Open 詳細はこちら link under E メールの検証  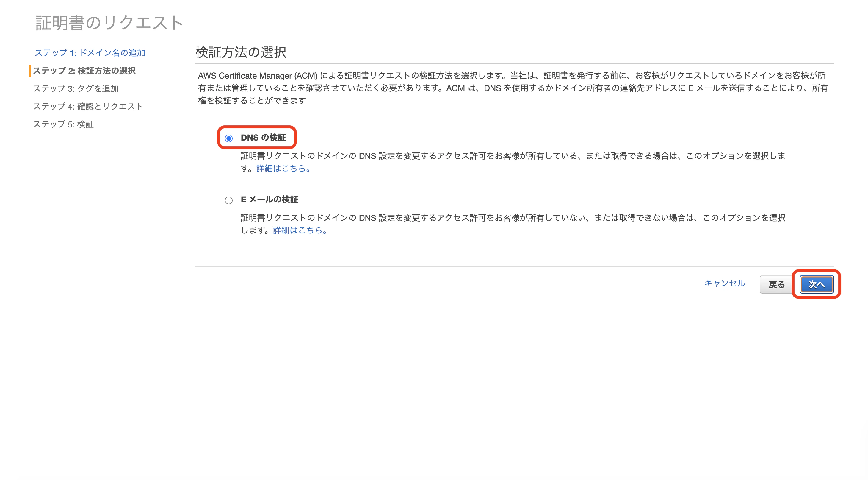pos(300,230)
